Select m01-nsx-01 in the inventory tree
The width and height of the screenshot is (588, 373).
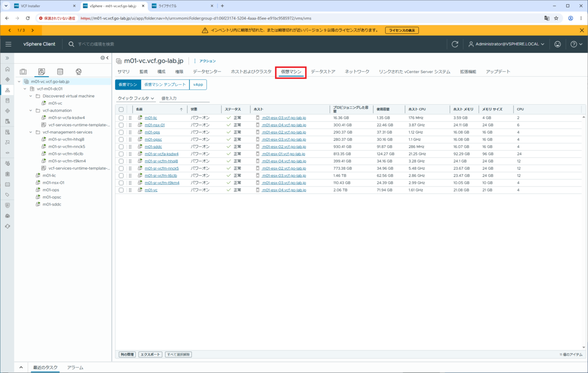[x=53, y=183]
